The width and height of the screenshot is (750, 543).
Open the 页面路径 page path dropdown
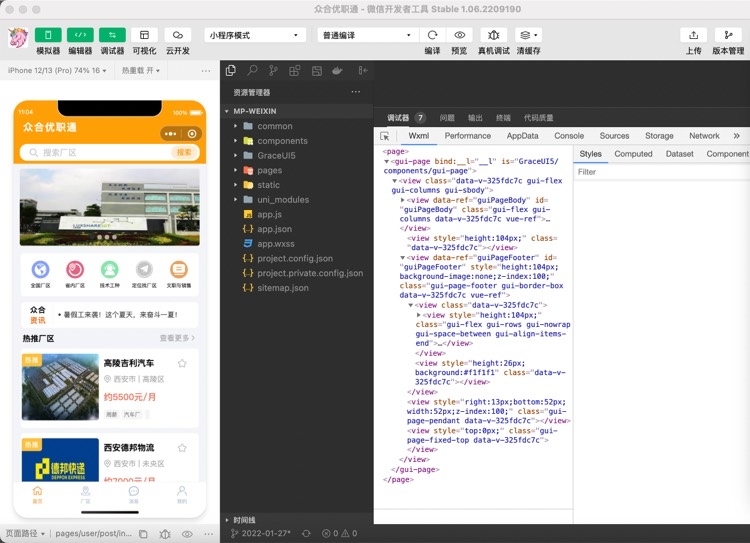pyautogui.click(x=25, y=533)
